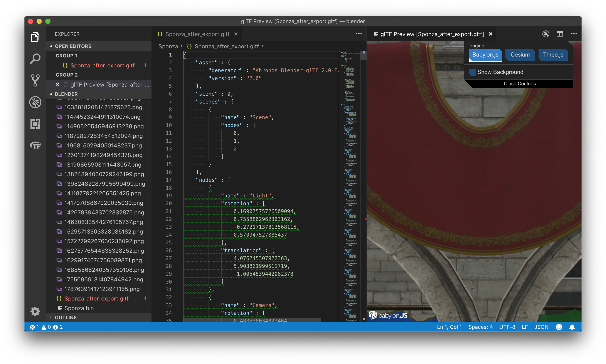This screenshot has height=364, width=606.
Task: Click the Group 2 header
Action: (99, 75)
